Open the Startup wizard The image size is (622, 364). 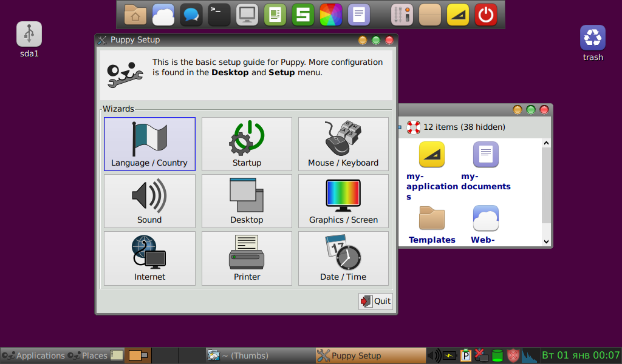click(x=247, y=144)
